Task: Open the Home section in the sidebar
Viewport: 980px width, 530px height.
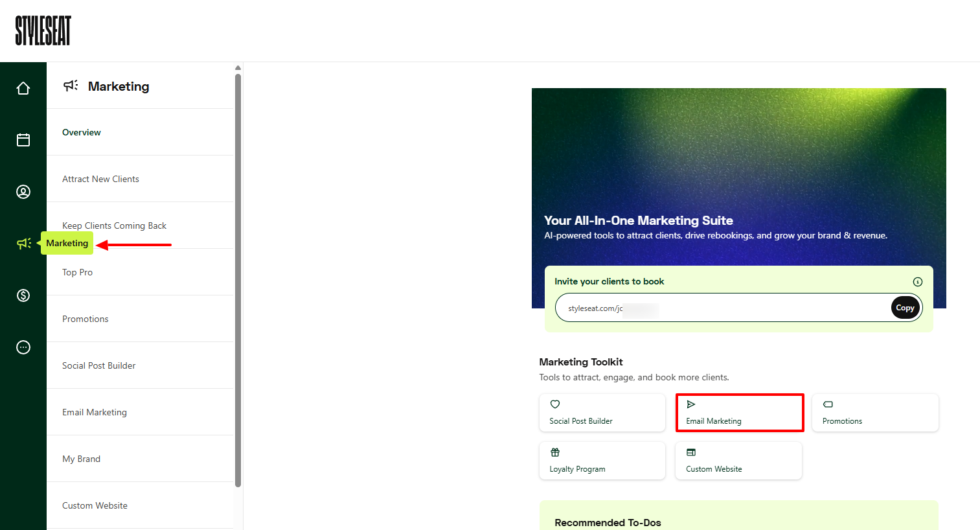Action: click(x=23, y=87)
